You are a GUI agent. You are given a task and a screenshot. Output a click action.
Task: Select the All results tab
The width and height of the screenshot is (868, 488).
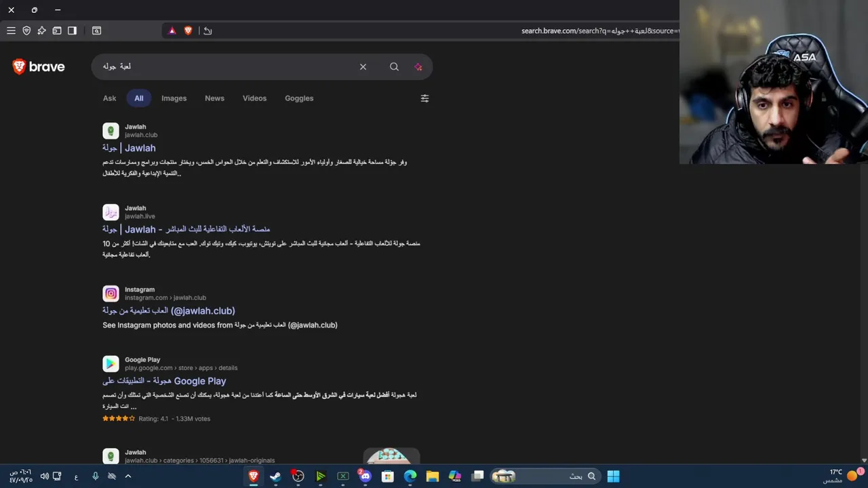pyautogui.click(x=138, y=98)
